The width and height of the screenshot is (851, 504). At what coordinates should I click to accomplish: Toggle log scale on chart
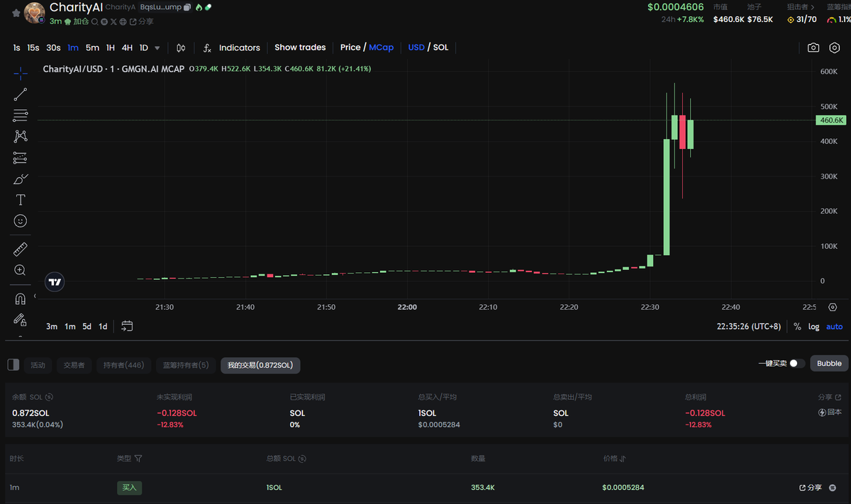coord(813,327)
